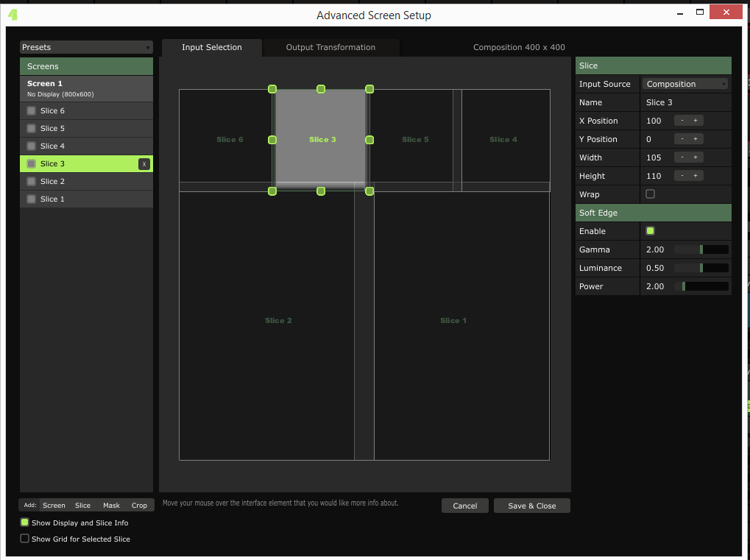Image resolution: width=750 pixels, height=560 pixels.
Task: Click the icon square beside Slice 6
Action: tap(31, 111)
